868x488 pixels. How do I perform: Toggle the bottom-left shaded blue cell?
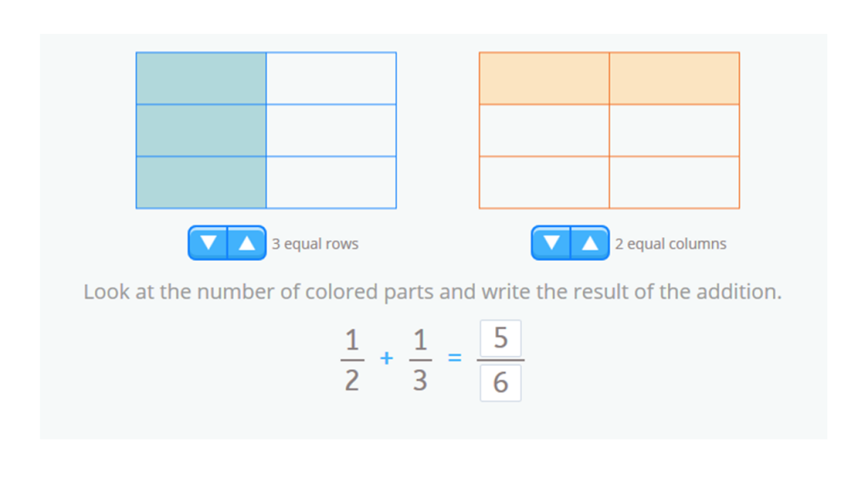tap(200, 181)
